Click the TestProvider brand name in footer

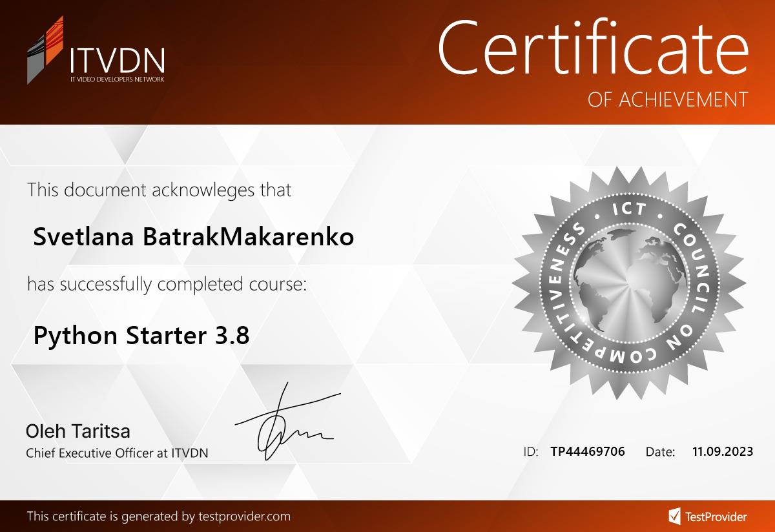717,517
